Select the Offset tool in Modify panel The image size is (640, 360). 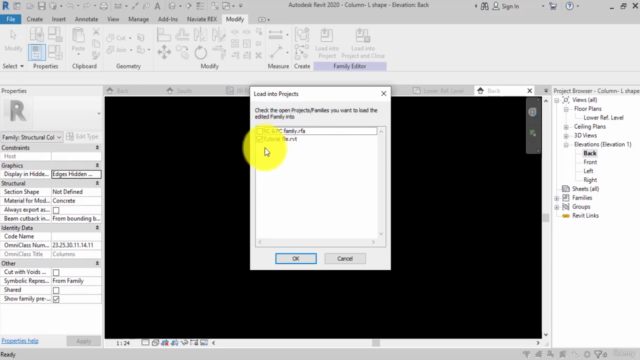point(182,35)
